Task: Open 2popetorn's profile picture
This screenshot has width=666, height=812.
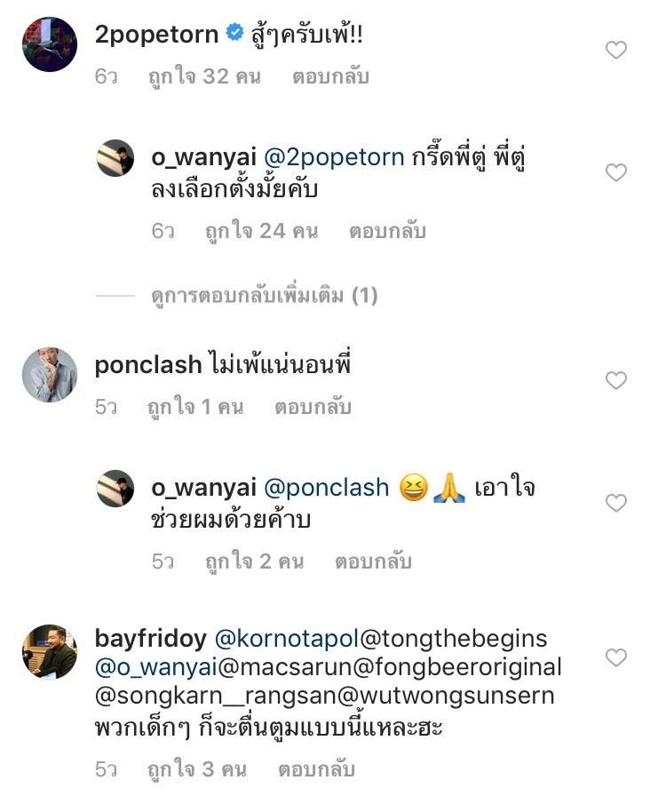Action: (50, 44)
